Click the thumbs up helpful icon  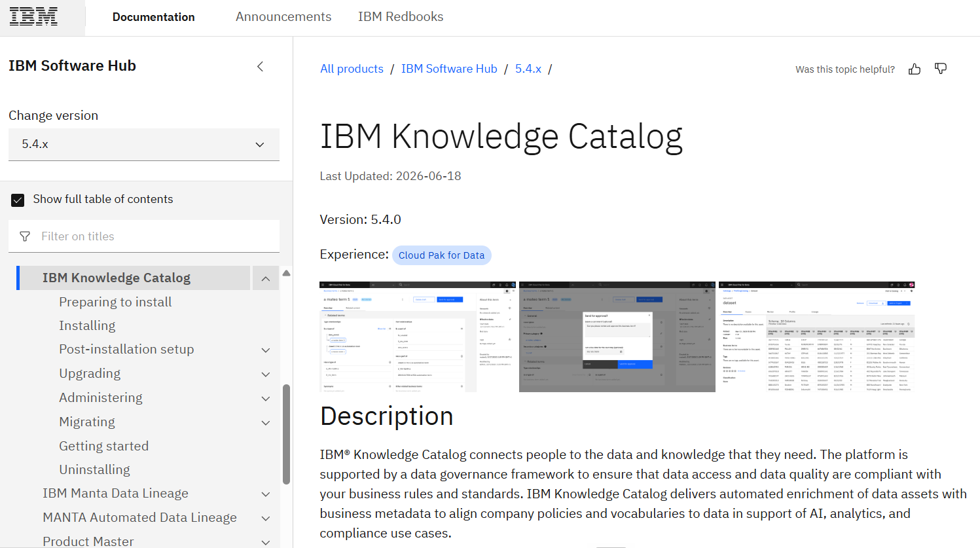tap(915, 69)
